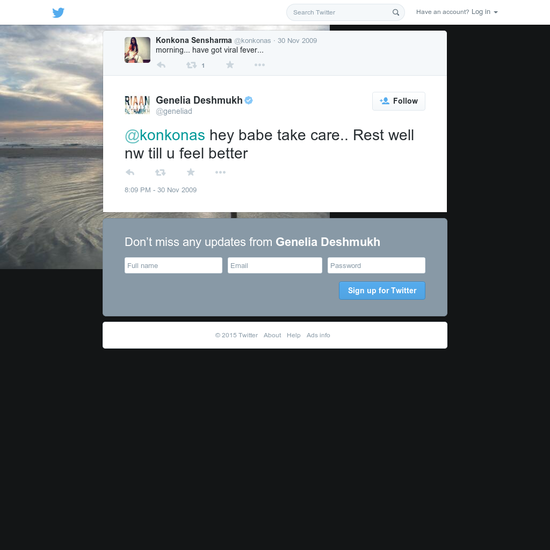Favorite Konkona Sensharma's tweet with star
550x550 pixels.
pos(230,65)
